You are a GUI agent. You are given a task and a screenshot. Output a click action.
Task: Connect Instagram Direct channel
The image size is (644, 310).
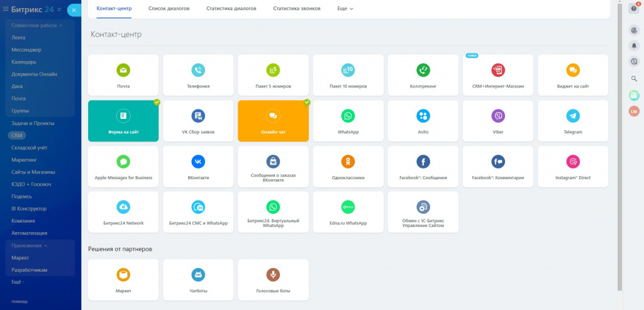point(573,167)
